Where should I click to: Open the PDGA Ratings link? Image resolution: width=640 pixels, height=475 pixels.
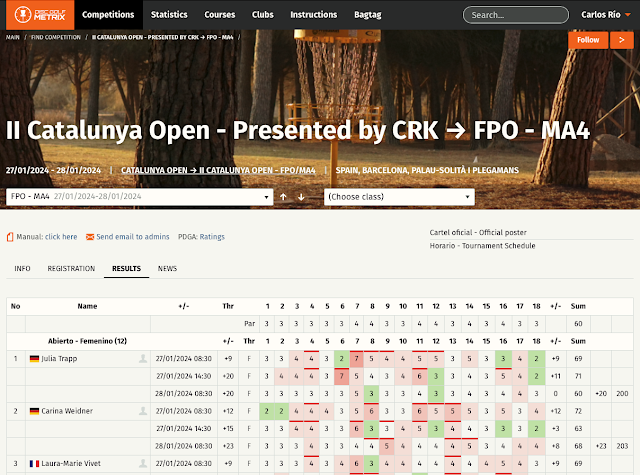[212, 237]
